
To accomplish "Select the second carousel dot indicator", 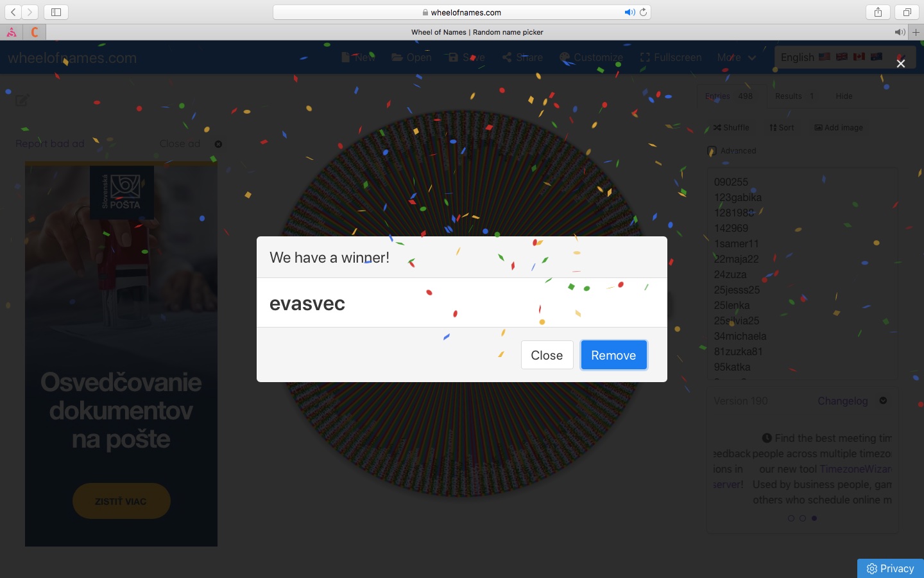I will 802,518.
